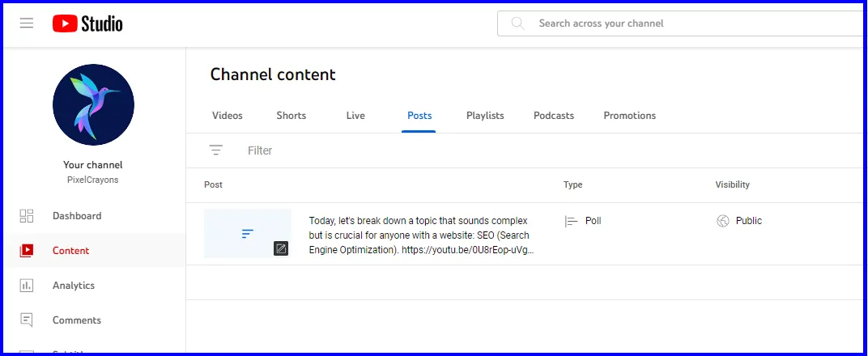This screenshot has width=868, height=356.
Task: Go to the Promotions tab
Action: coord(629,116)
